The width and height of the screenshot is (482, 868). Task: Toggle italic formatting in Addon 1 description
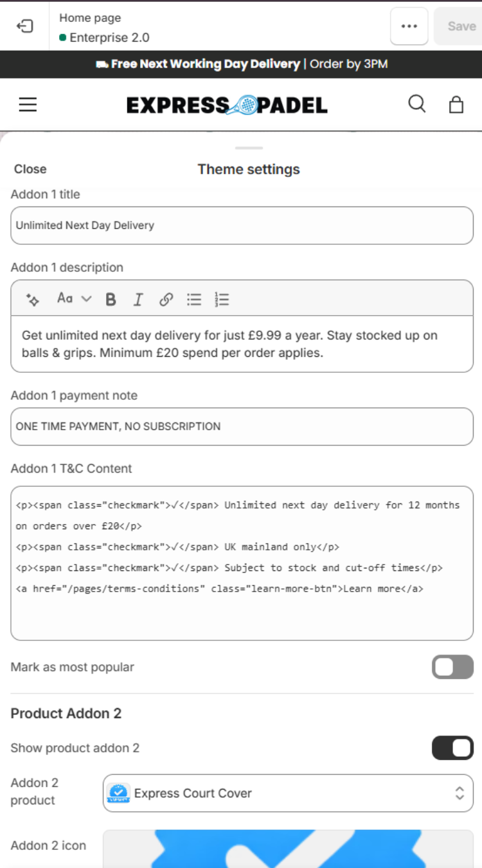tap(138, 299)
